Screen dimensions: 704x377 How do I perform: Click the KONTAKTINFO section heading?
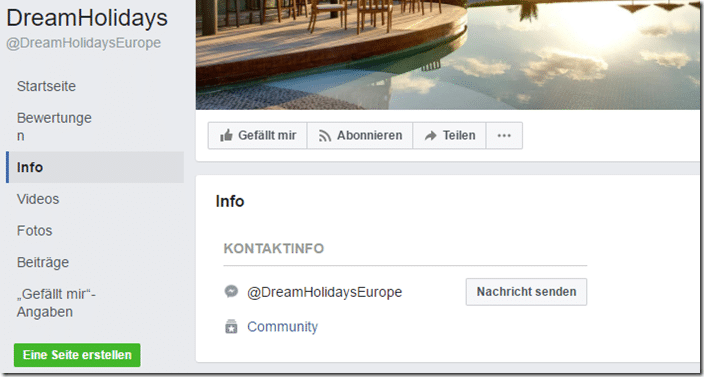tap(274, 249)
